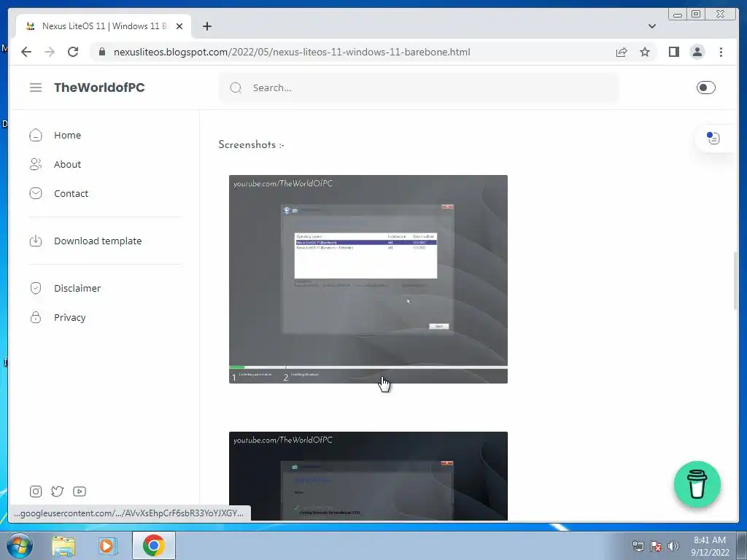Bookmark this page with the star

[x=645, y=52]
